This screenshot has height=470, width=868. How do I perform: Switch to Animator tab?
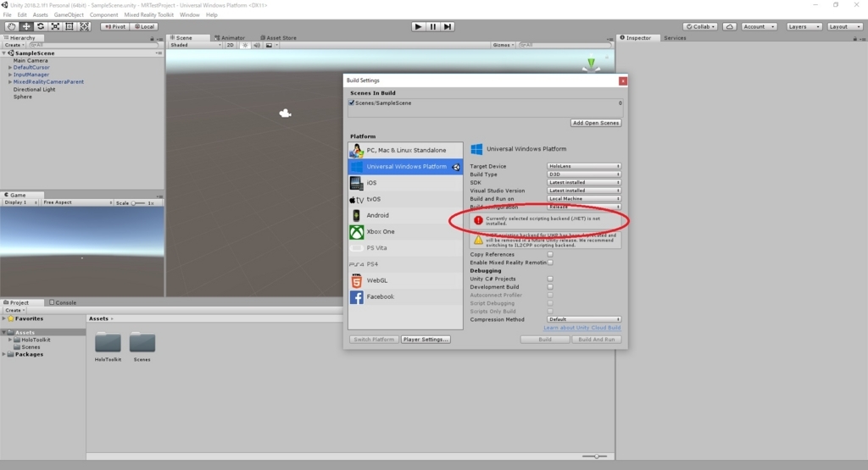click(230, 38)
